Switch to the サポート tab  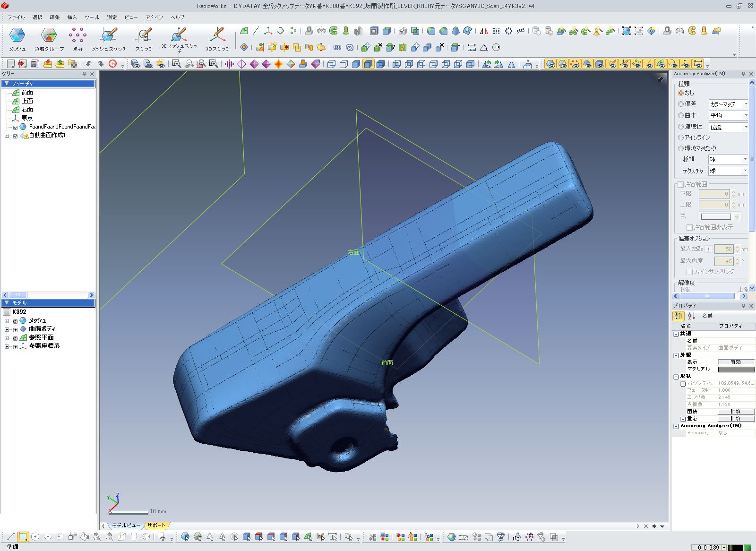pyautogui.click(x=156, y=525)
